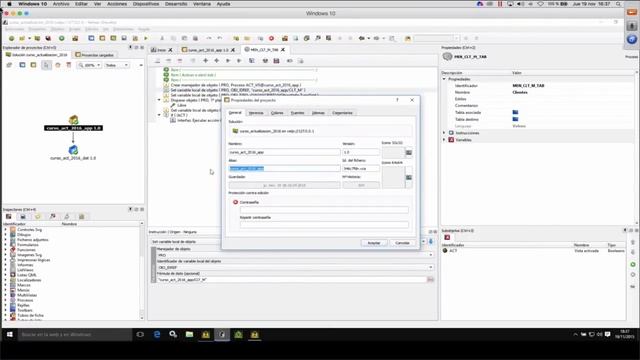Click second inspector toolbar icon

point(23,216)
